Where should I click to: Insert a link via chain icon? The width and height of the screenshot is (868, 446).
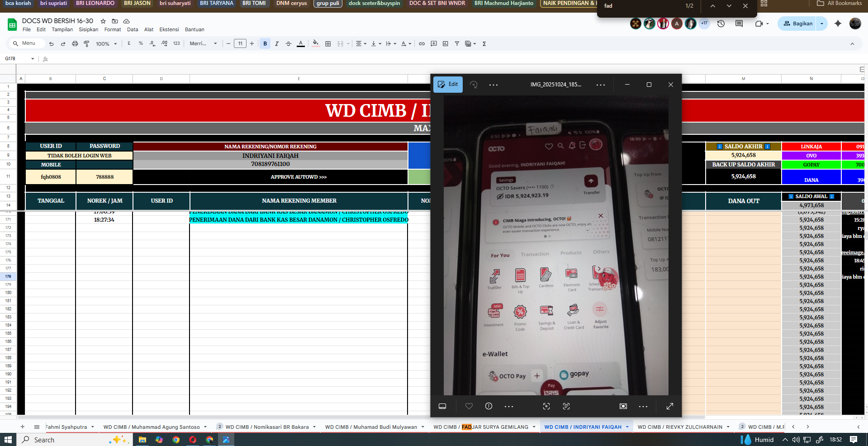coord(422,44)
